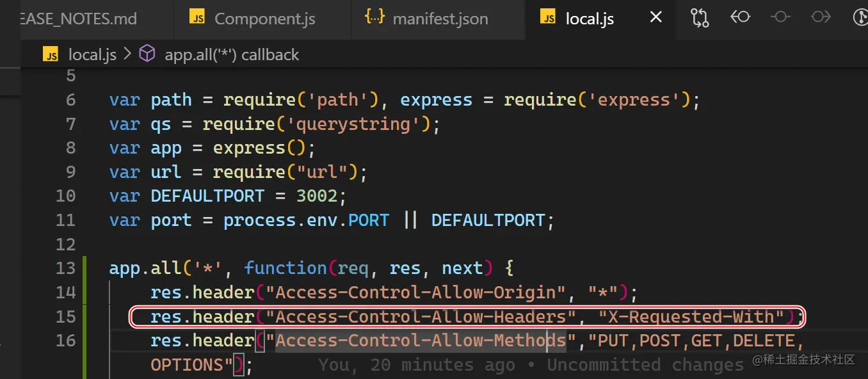Click express() call on line 8
Screen dimensions: 868x379
259,148
